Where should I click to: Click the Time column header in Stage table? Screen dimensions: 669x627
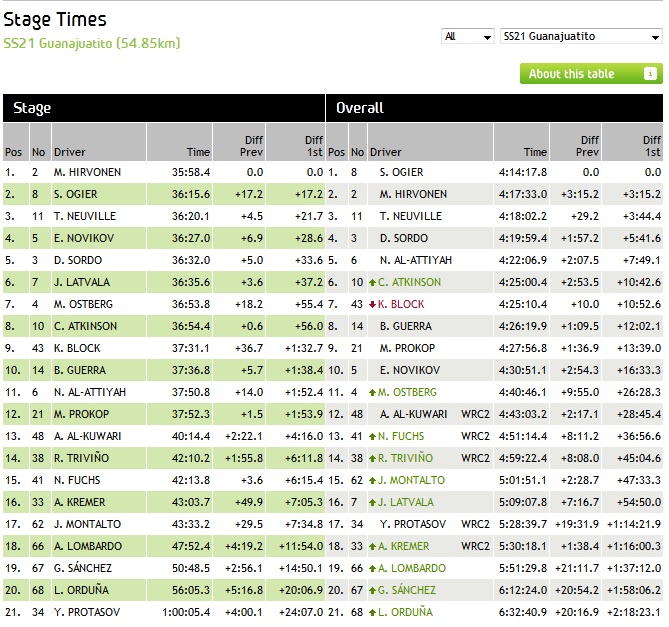coord(198,152)
